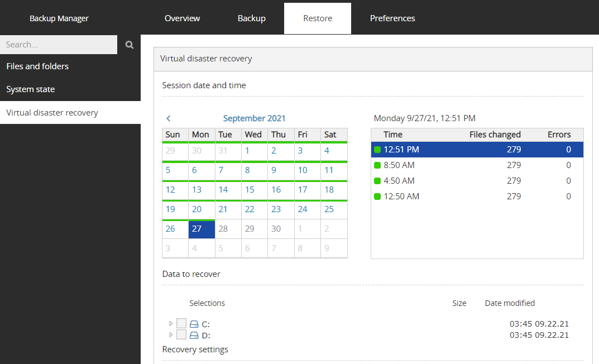Select the 12:50 AM session

[x=477, y=197]
